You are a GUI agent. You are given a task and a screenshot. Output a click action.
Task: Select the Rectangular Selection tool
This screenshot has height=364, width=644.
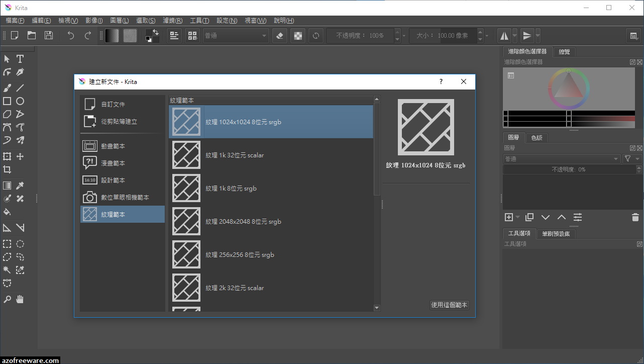pyautogui.click(x=7, y=244)
